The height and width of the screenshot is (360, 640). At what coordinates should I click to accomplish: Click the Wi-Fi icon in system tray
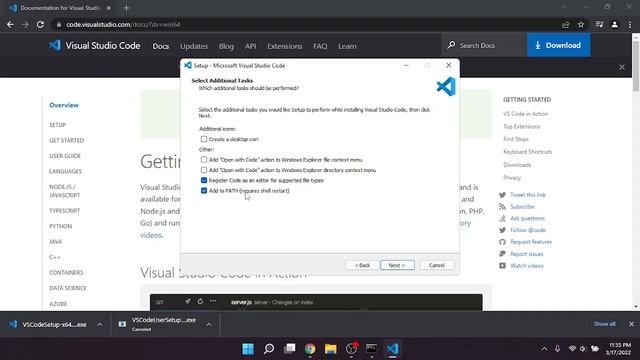[572, 349]
